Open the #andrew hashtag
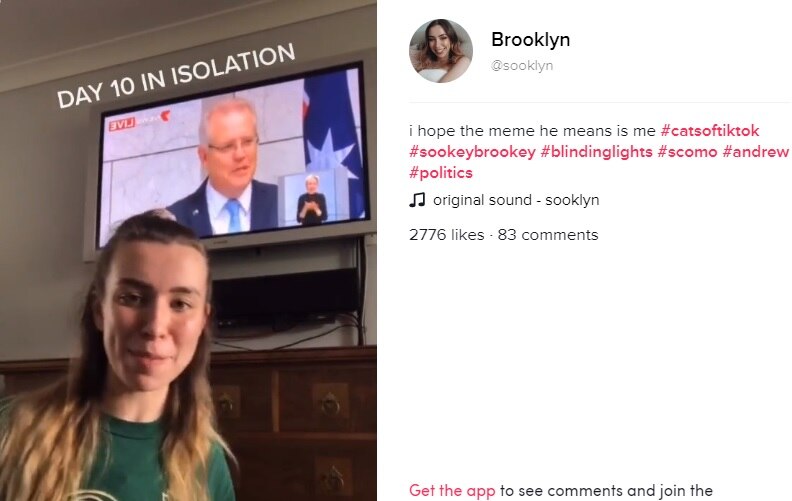This screenshot has width=792, height=501. (756, 152)
